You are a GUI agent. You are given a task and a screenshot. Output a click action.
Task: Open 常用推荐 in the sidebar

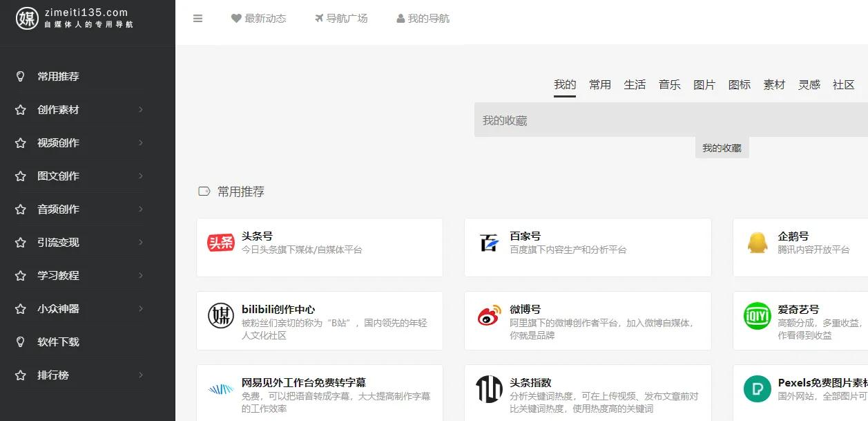(58, 77)
